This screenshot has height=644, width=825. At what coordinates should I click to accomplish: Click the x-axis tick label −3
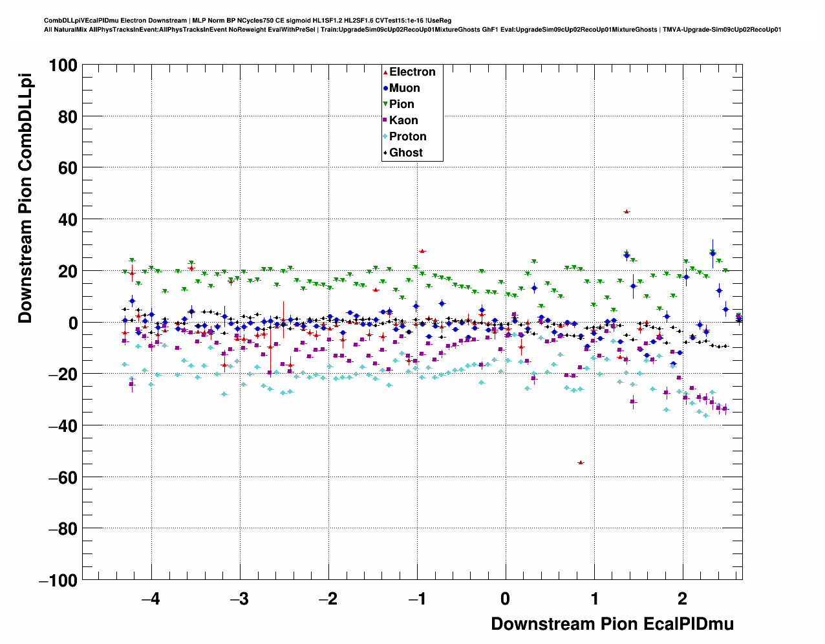point(239,599)
